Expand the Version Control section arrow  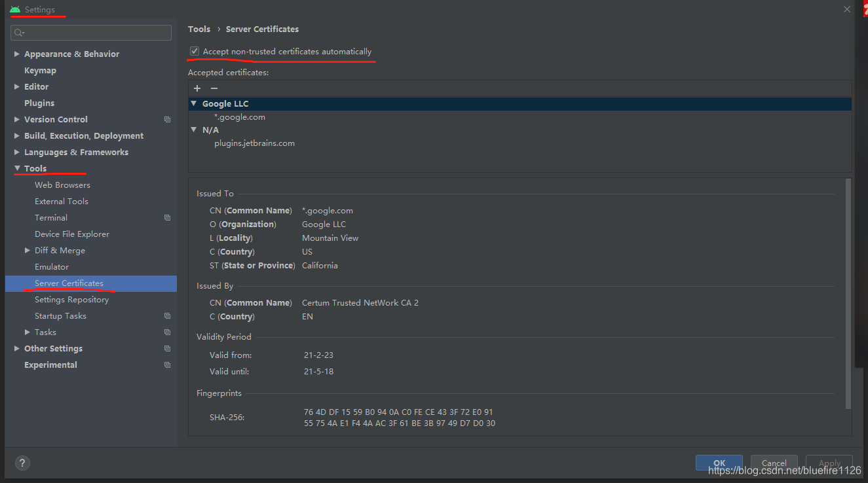point(17,120)
